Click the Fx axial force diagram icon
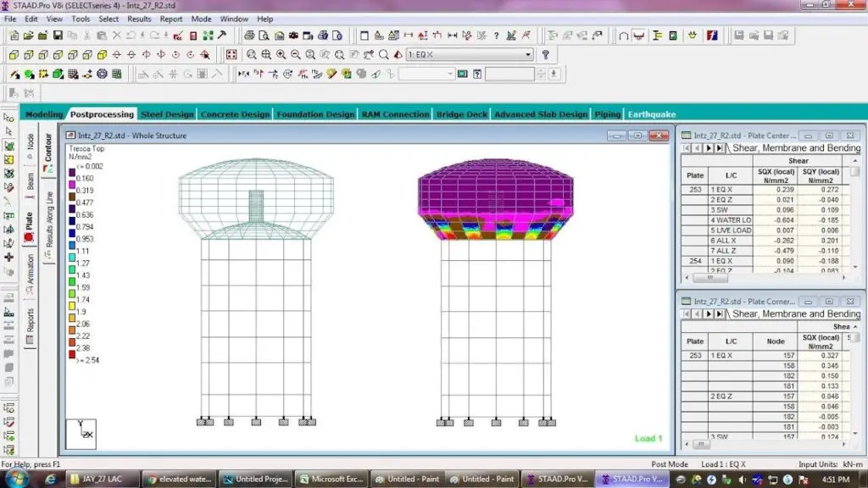 click(x=243, y=75)
